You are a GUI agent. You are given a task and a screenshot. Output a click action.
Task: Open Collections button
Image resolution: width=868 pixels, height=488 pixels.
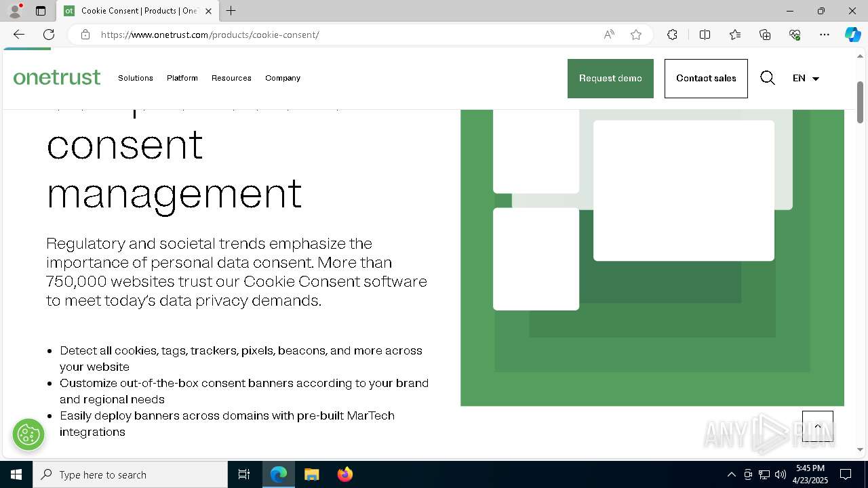(765, 35)
